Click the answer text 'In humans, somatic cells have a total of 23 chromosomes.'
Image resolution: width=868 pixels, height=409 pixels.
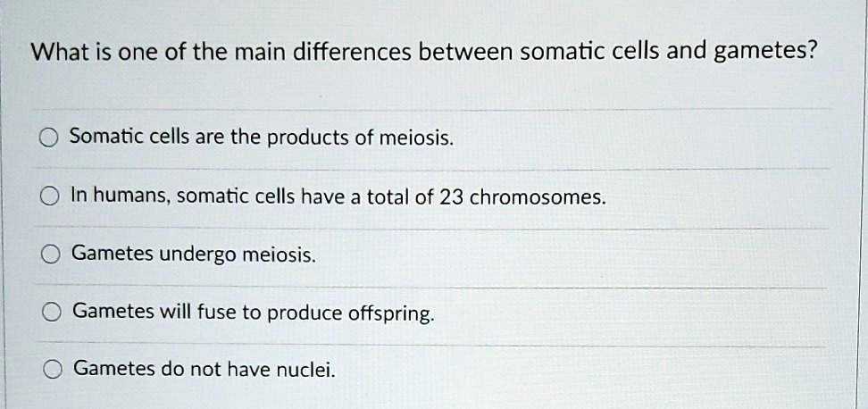coord(338,197)
